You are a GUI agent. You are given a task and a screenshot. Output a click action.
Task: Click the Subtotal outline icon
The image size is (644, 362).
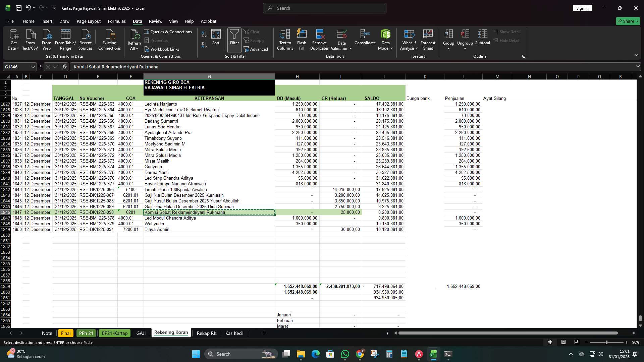483,39
